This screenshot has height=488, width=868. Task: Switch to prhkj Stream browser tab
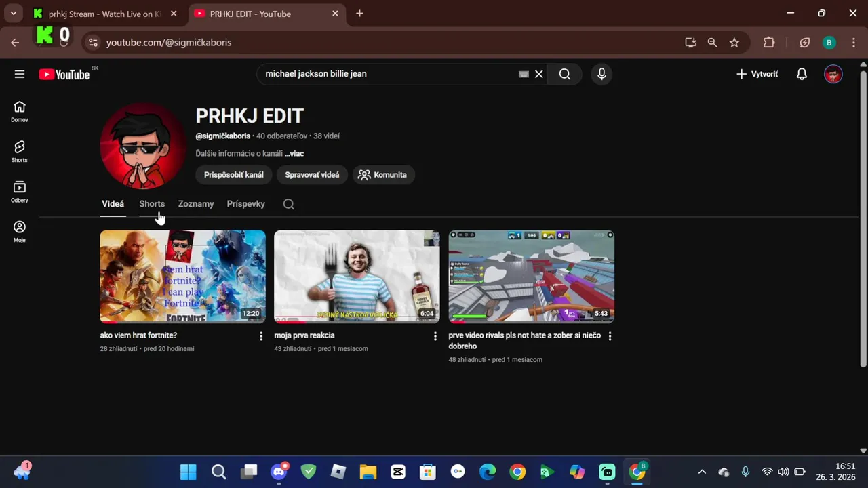(x=105, y=14)
